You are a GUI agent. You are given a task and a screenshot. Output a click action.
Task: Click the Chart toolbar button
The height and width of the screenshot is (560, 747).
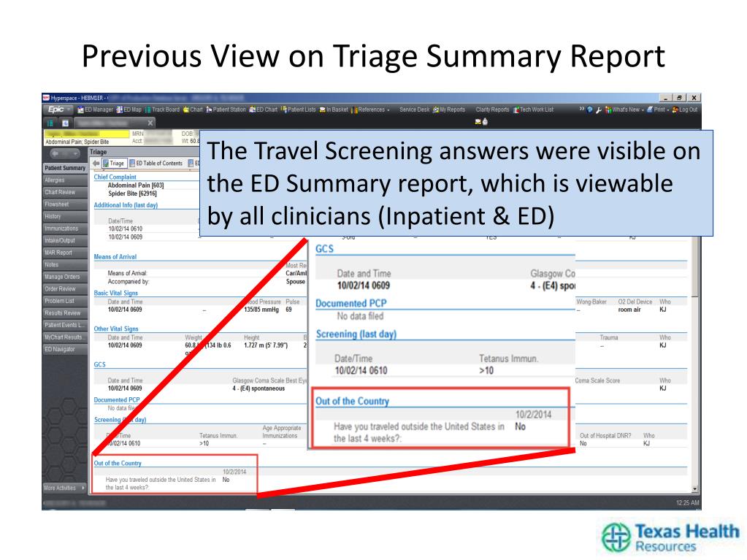[193, 110]
